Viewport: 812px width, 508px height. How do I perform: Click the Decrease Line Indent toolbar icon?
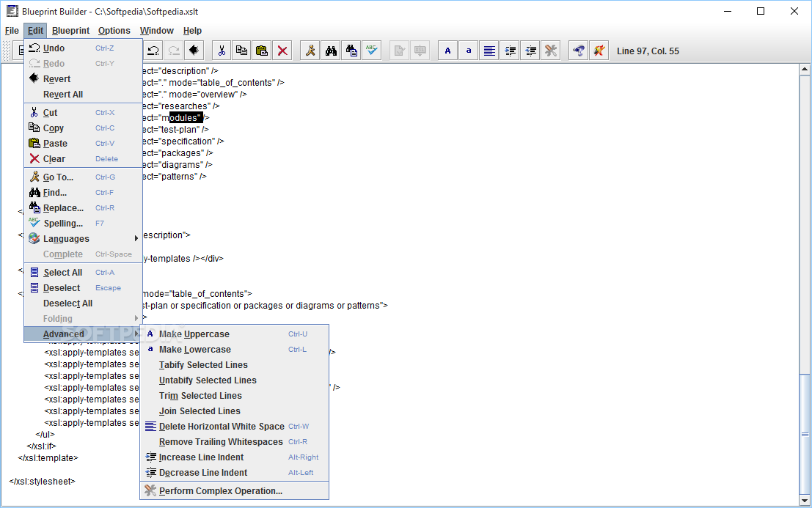530,51
